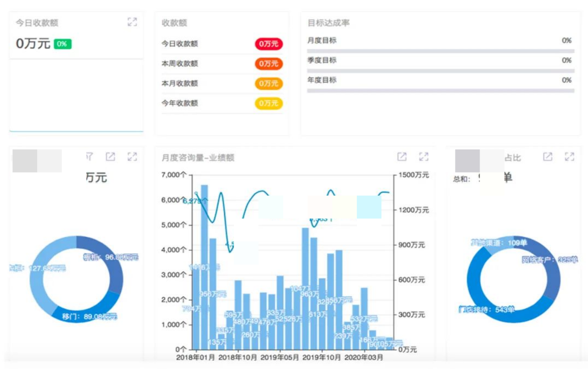The image size is (588, 369).
Task: Click export icon on left donut card
Action: (x=110, y=157)
